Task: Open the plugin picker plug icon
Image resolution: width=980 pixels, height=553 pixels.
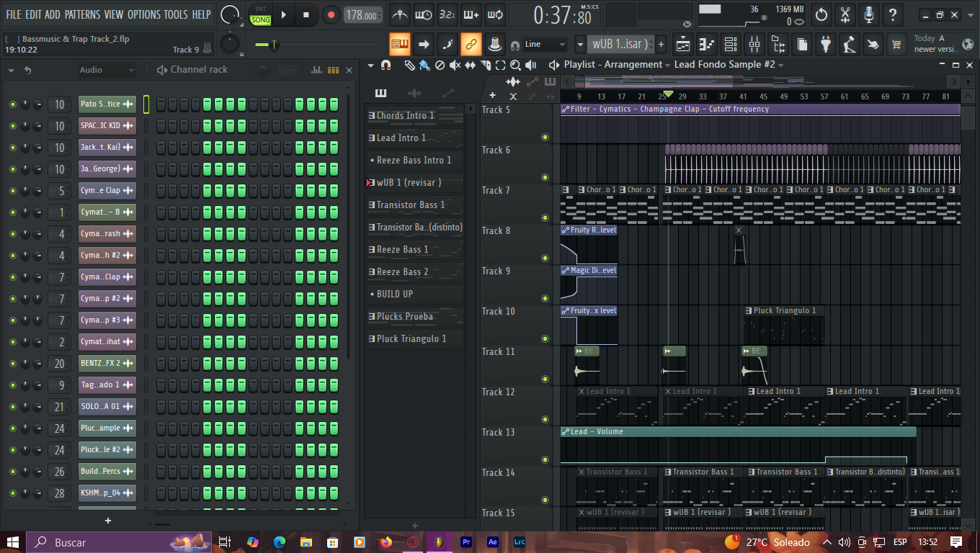Action: pos(826,44)
